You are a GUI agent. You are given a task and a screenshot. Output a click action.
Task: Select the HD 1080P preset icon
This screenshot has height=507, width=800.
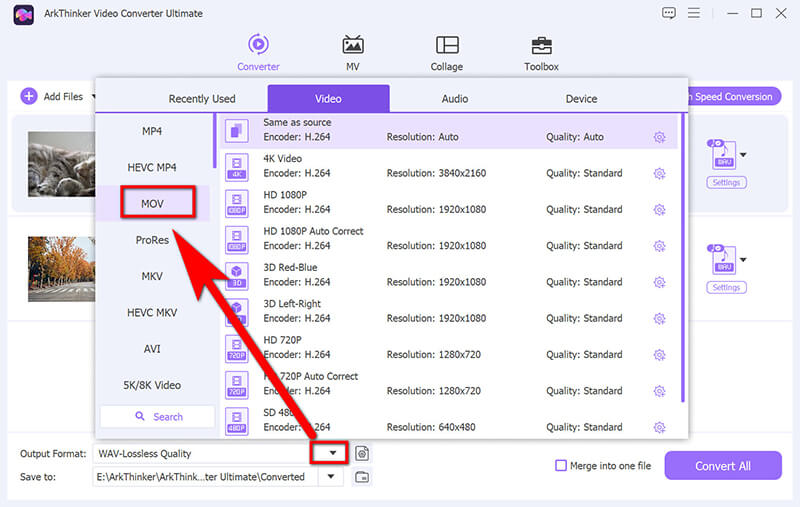click(237, 203)
